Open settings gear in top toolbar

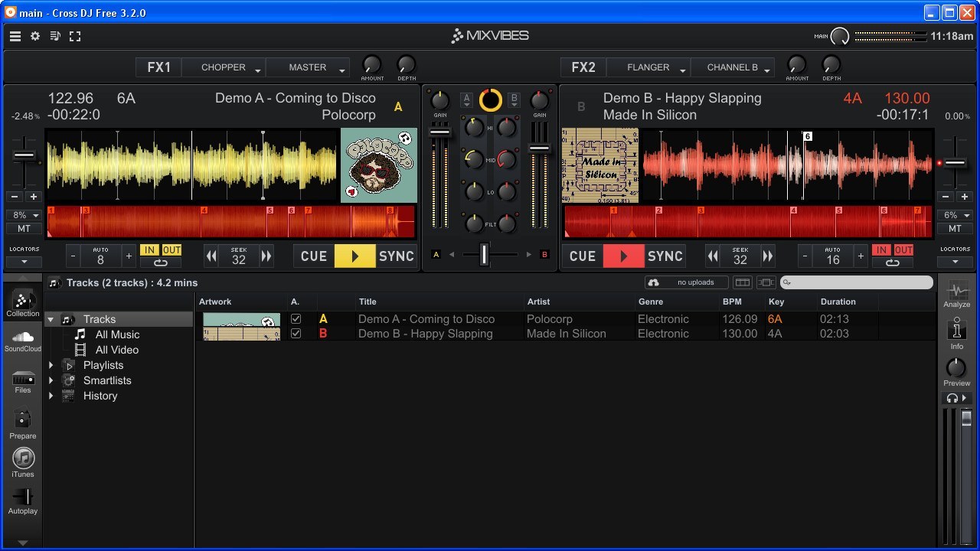[35, 36]
